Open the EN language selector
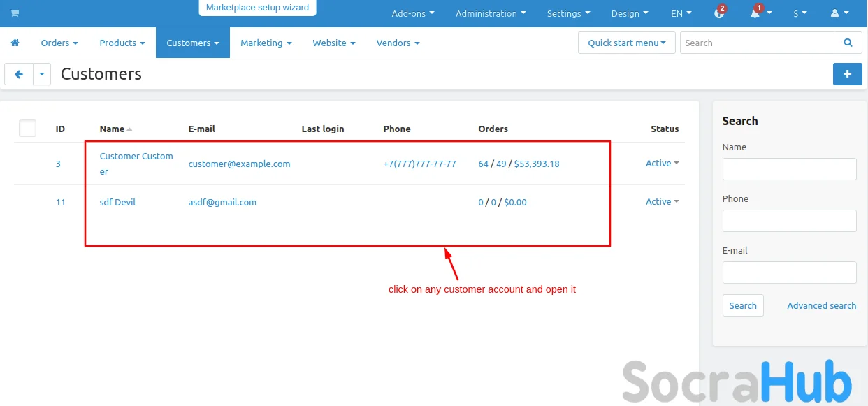 [x=681, y=13]
